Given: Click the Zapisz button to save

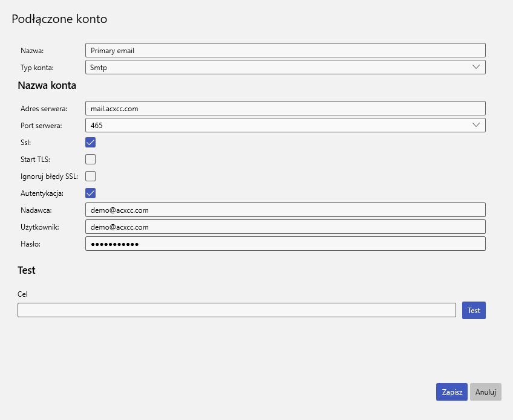Looking at the screenshot, I should point(452,392).
